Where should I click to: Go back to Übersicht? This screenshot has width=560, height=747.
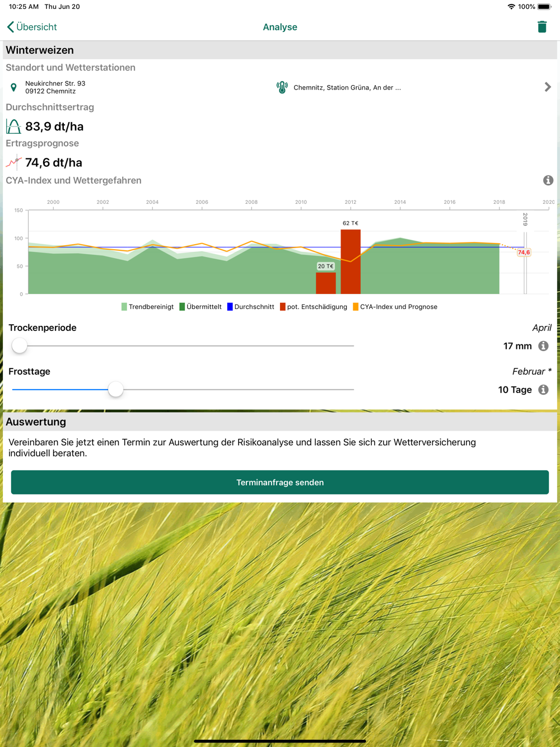point(31,27)
